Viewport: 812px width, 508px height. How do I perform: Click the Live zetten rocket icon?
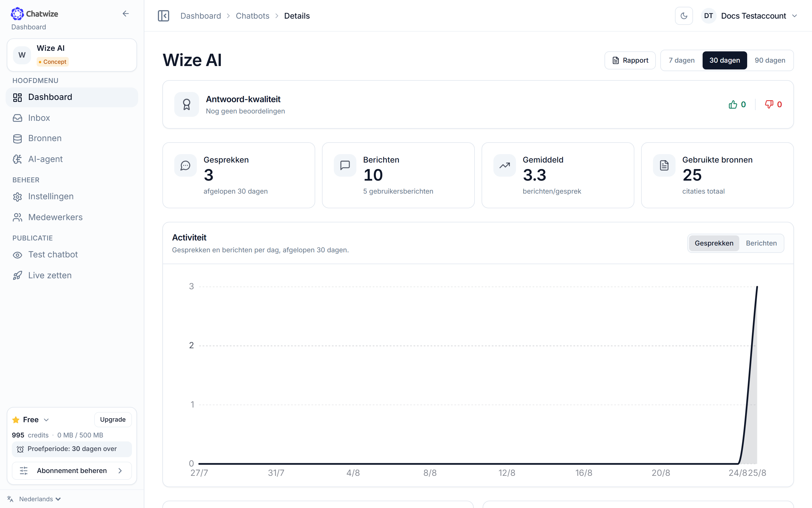(x=17, y=275)
